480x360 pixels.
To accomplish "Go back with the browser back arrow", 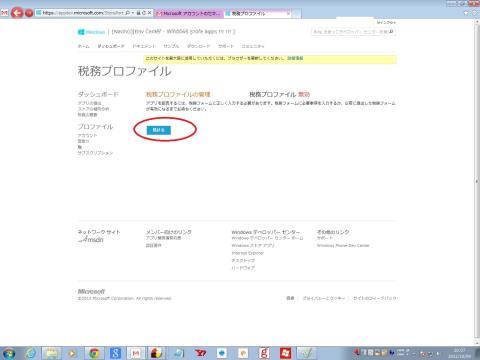I will click(x=17, y=13).
